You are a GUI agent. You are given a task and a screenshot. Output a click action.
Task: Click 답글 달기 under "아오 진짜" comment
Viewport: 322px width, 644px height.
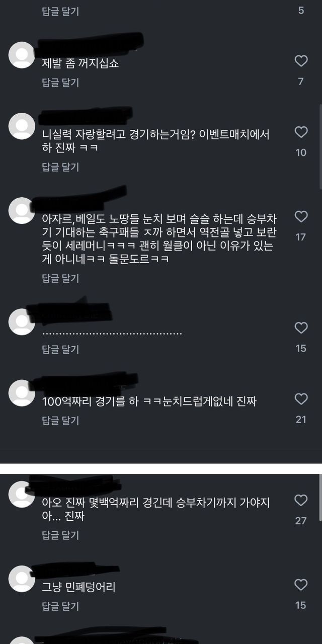[x=60, y=535]
